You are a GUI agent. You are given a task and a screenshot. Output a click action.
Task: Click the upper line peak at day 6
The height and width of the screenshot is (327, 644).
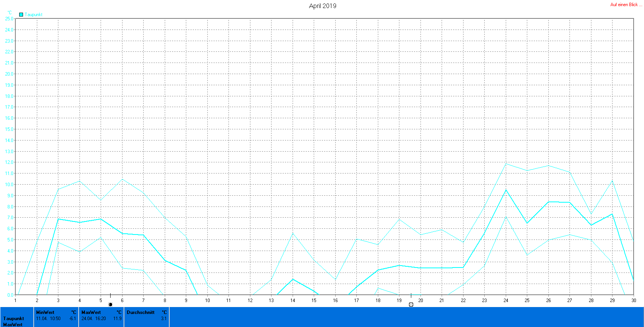[x=122, y=179]
